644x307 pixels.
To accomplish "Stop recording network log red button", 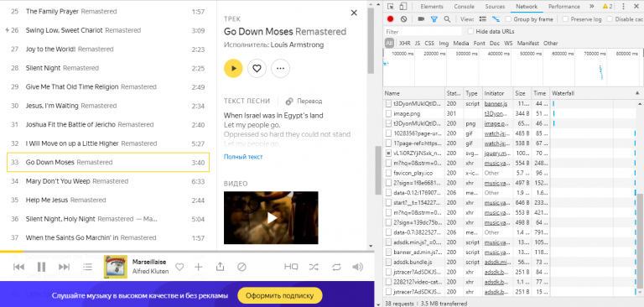I will tap(391, 19).
